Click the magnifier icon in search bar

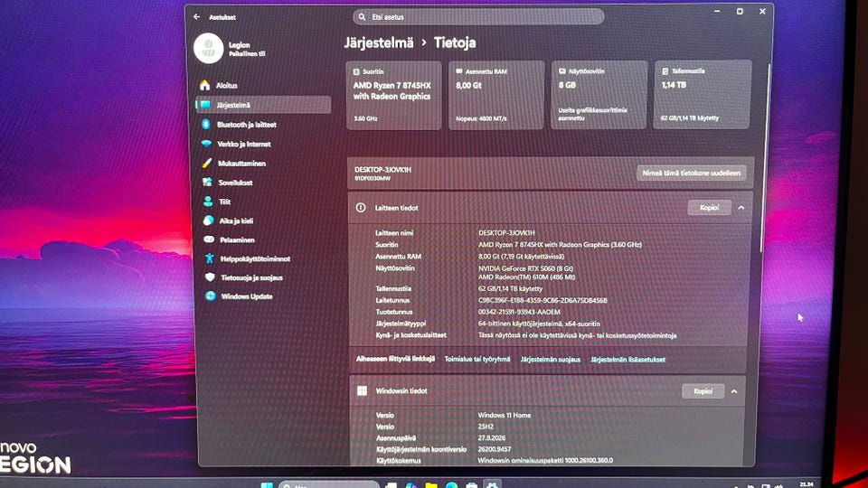(362, 17)
